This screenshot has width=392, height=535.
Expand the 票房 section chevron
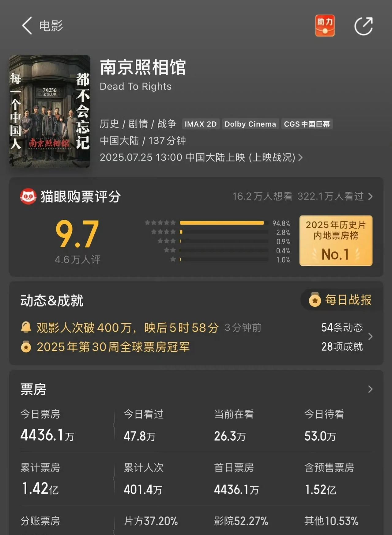click(x=370, y=389)
